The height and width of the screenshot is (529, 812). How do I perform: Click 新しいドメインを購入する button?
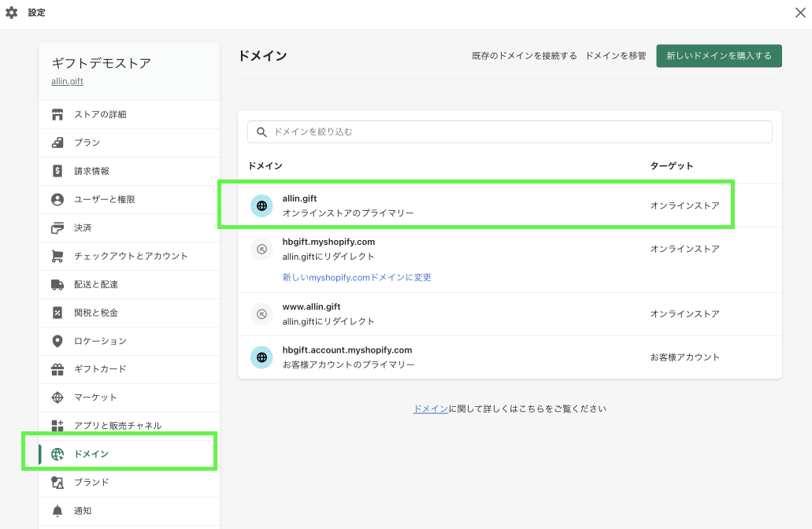point(718,56)
